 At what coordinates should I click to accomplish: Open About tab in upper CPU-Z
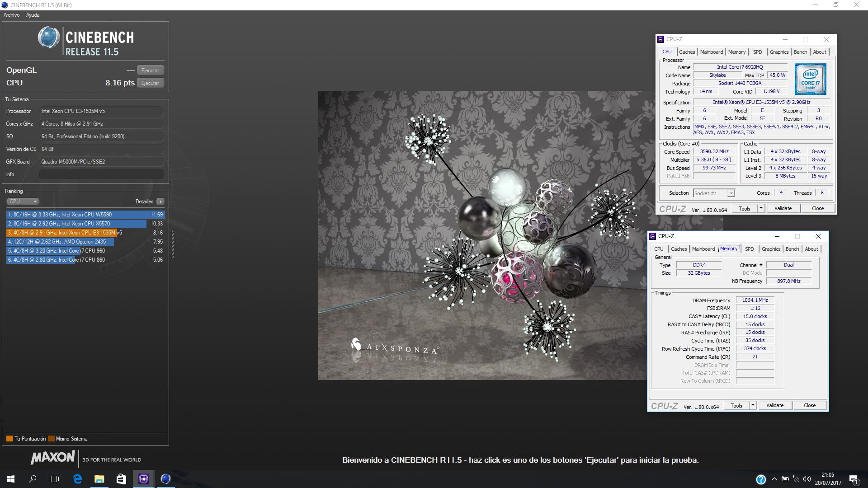[820, 52]
